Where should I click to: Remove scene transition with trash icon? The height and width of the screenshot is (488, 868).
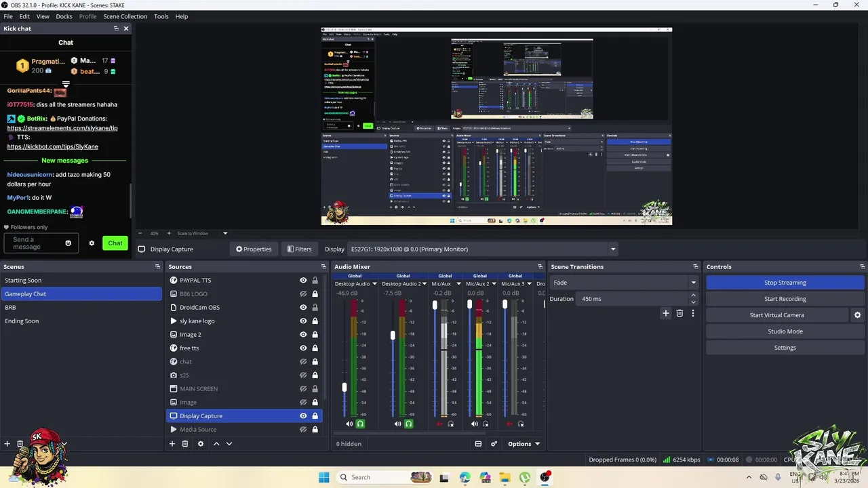click(679, 313)
